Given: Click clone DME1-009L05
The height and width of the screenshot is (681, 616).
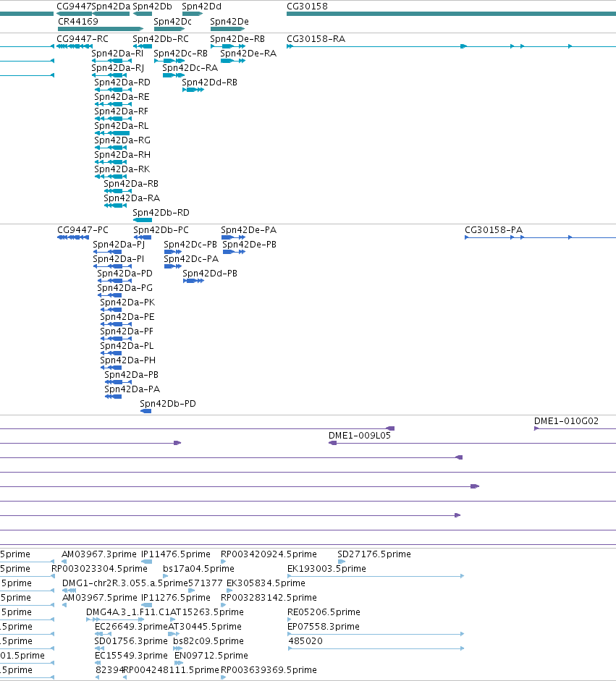Looking at the screenshot, I should [360, 435].
